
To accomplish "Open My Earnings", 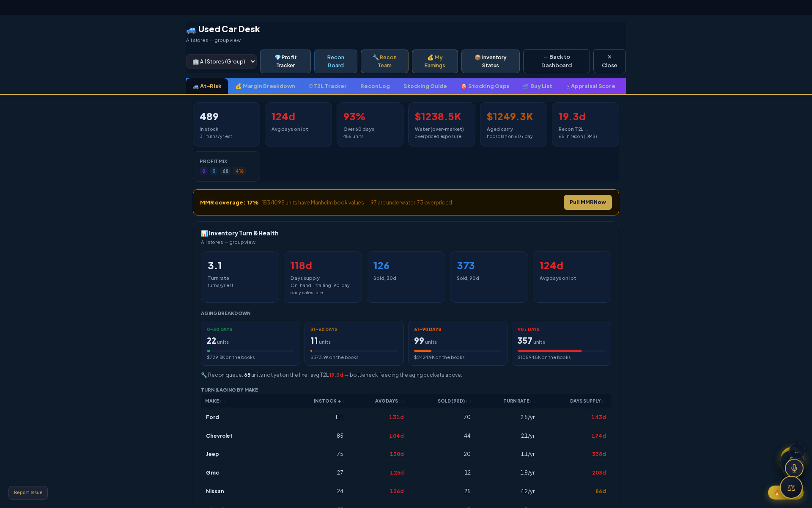I will coord(435,61).
